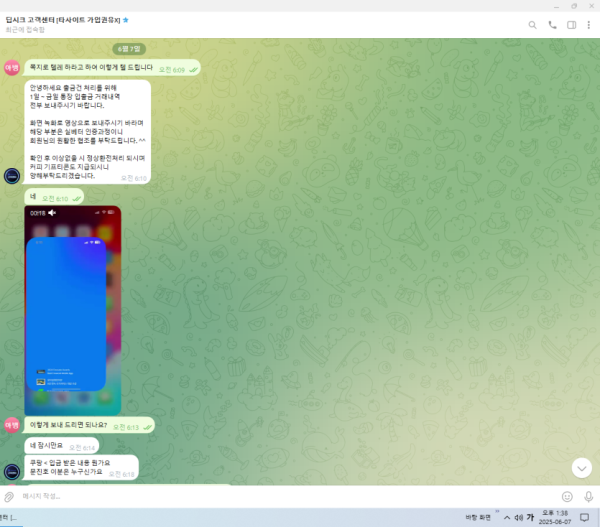The image size is (600, 527).
Task: Jump to latest messages with the down-arrow button
Action: click(582, 468)
